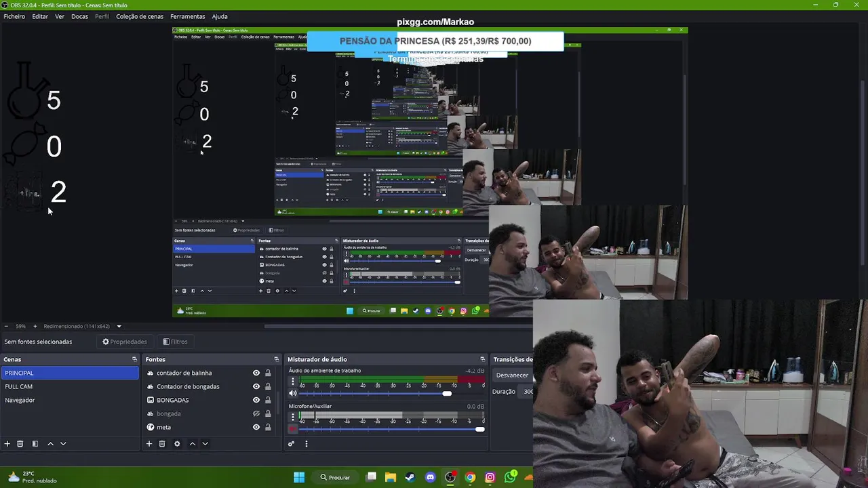The height and width of the screenshot is (488, 868).
Task: Hide the BONGADAS image source
Action: 256,400
